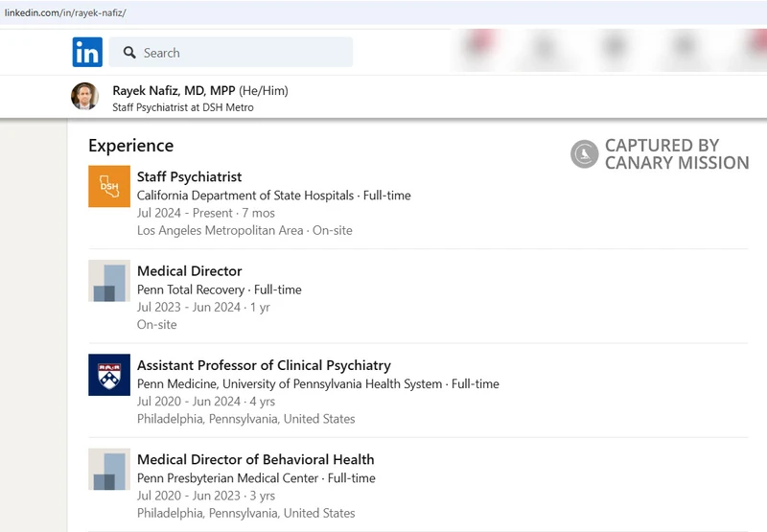
Task: Open the Medical Director position title
Action: click(189, 271)
